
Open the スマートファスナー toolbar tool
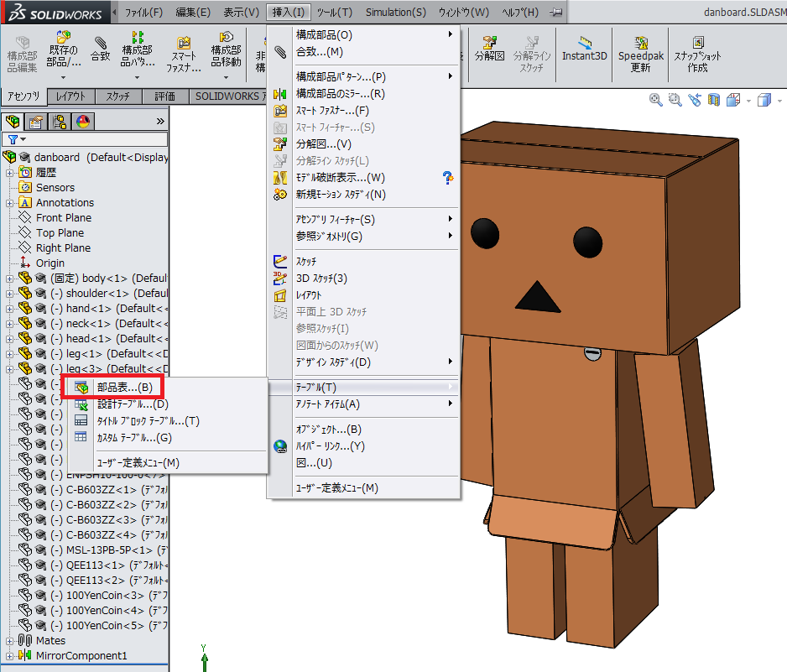[184, 55]
